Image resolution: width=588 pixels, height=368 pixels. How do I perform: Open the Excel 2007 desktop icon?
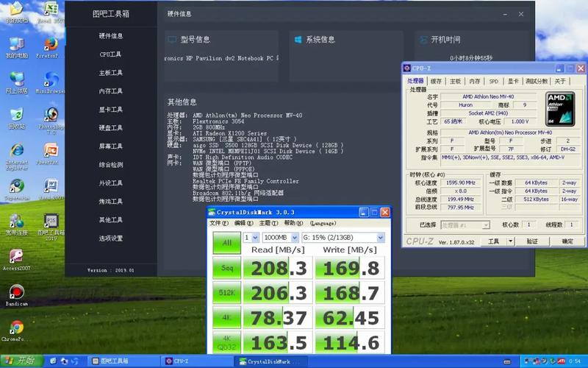click(50, 10)
